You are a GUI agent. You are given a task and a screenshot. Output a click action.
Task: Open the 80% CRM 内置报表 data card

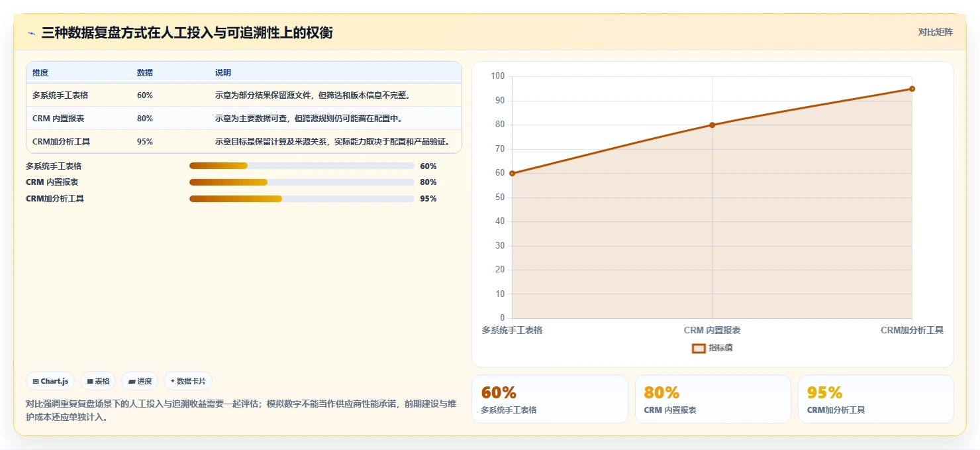click(x=712, y=399)
